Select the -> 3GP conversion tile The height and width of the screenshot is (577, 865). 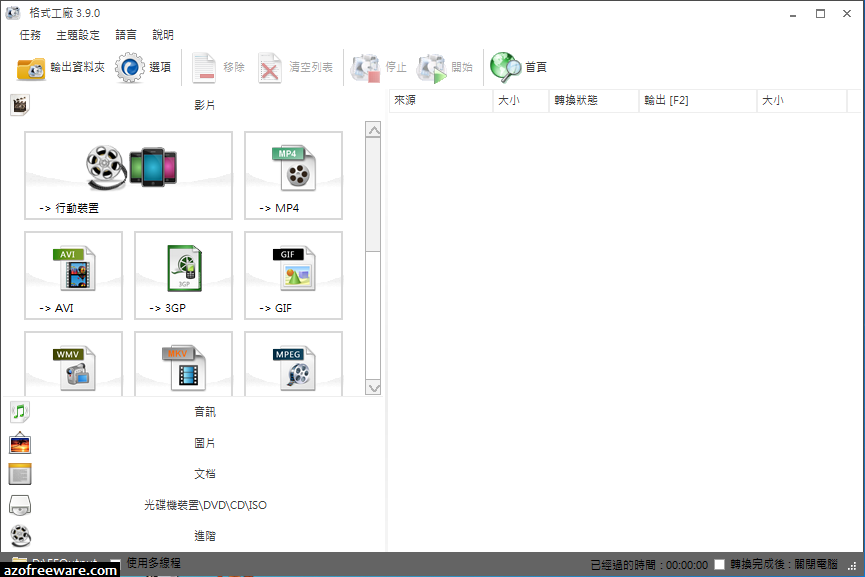(183, 275)
